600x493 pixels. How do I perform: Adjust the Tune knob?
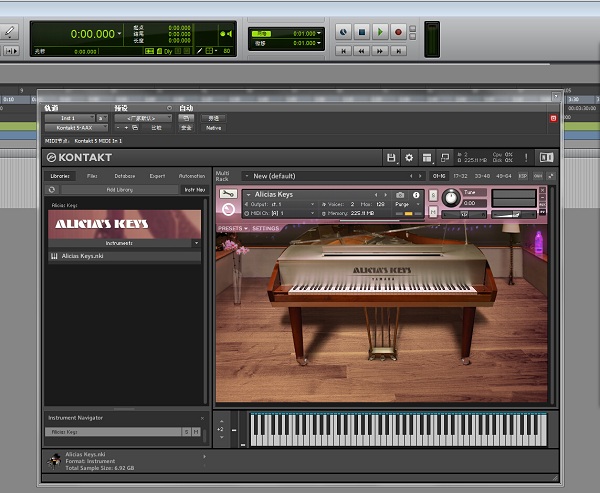click(x=451, y=198)
